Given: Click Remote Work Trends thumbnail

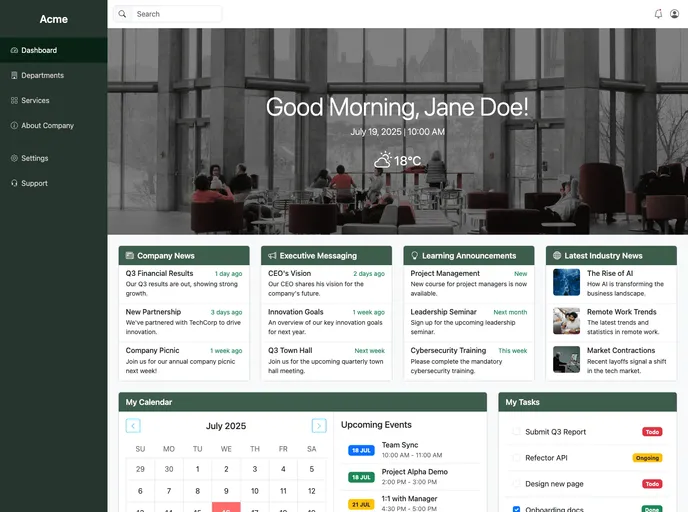Looking at the screenshot, I should 566,321.
